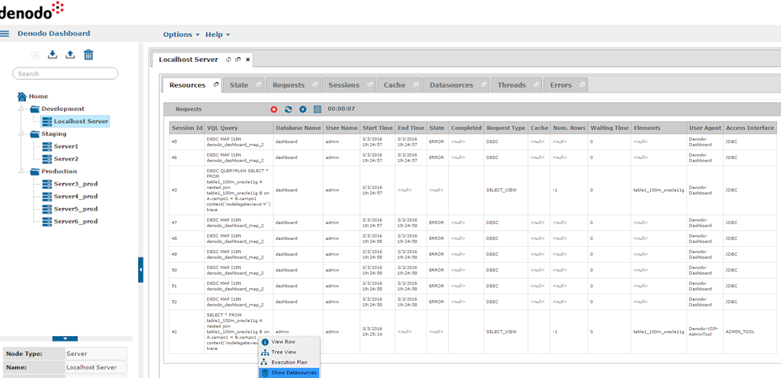
Task: Pop out the State tab icon
Action: click(x=259, y=85)
